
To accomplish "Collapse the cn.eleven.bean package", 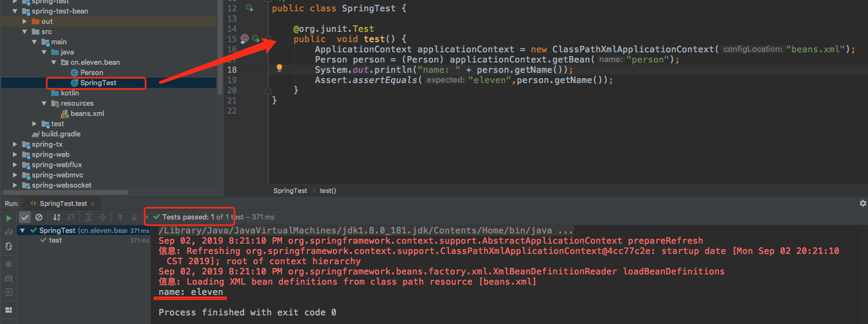I will [53, 63].
